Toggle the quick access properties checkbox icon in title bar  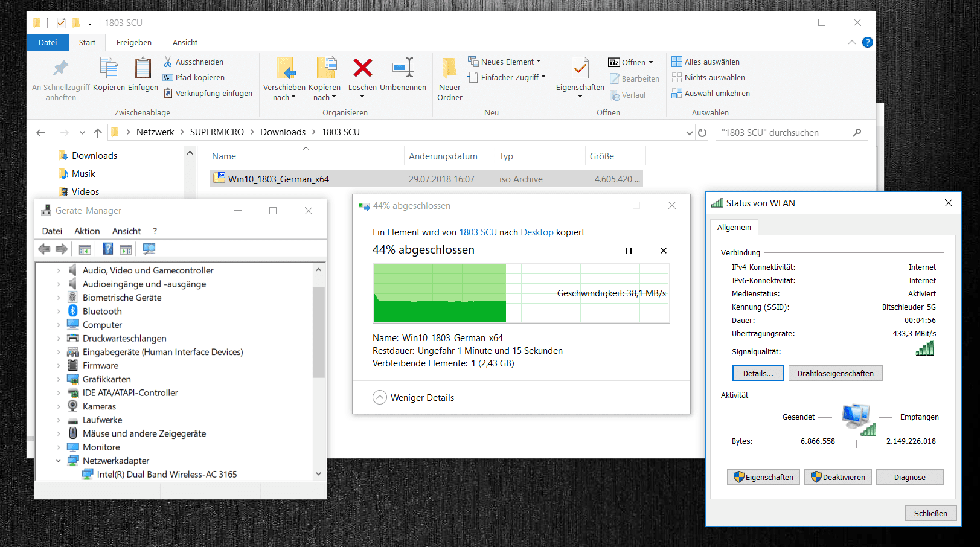pos(60,23)
